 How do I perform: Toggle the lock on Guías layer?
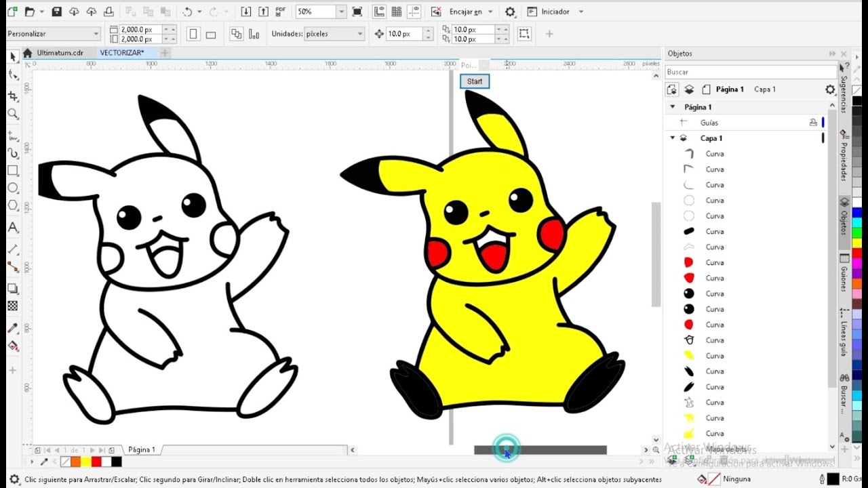coord(813,123)
